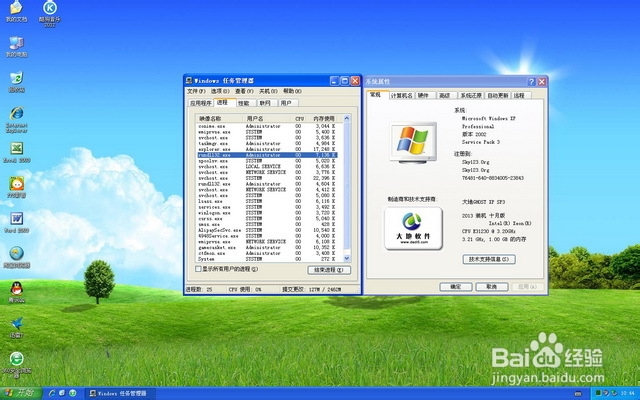Open the Word 2003 desktop shortcut
Image resolution: width=640 pixels, height=400 pixels.
tap(16, 222)
